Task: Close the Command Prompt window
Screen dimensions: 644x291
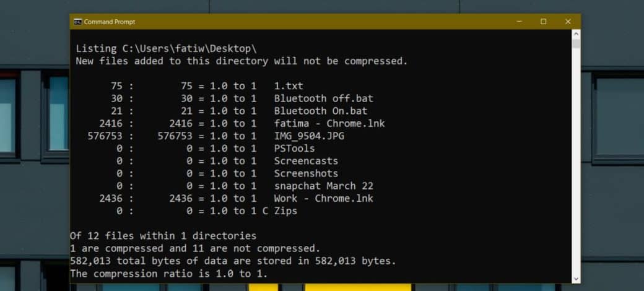Action: click(568, 22)
